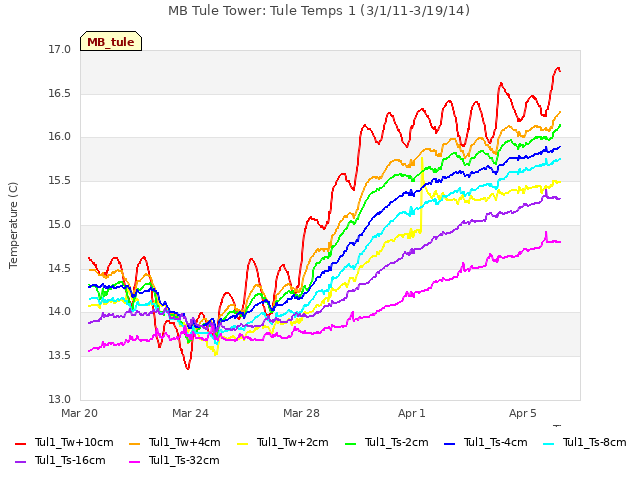
Task: Click the Tul1_Ts-2cm legend label
Action: pyautogui.click(x=397, y=442)
